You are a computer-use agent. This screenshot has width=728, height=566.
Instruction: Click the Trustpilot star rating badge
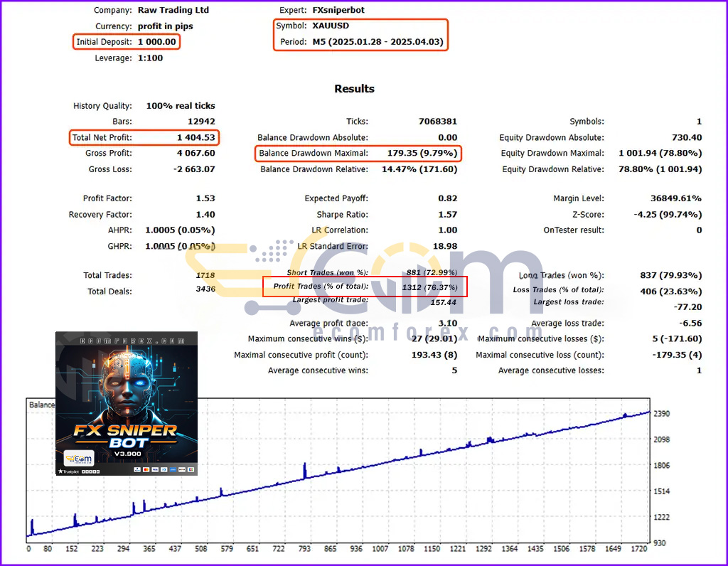pos(78,471)
